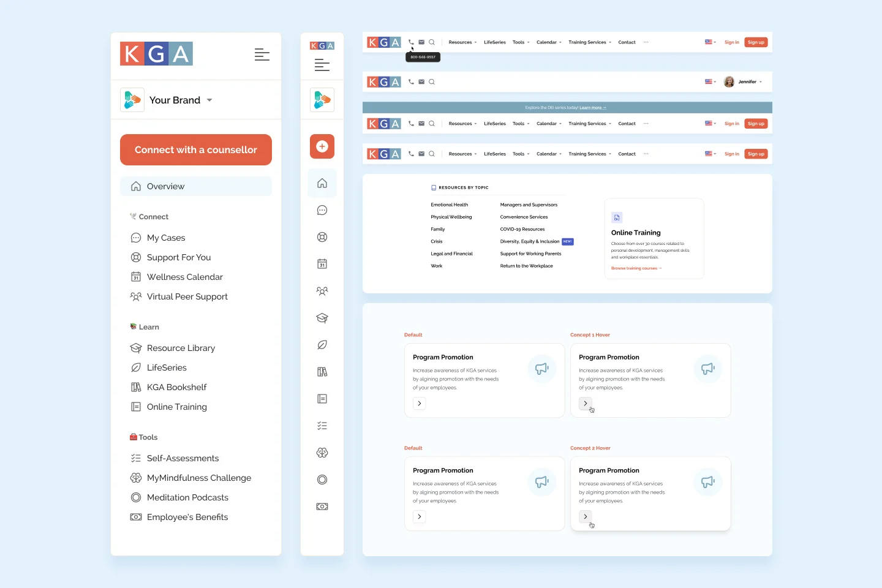Select the Physical Wellbeing topic
Image resolution: width=882 pixels, height=588 pixels.
point(451,217)
